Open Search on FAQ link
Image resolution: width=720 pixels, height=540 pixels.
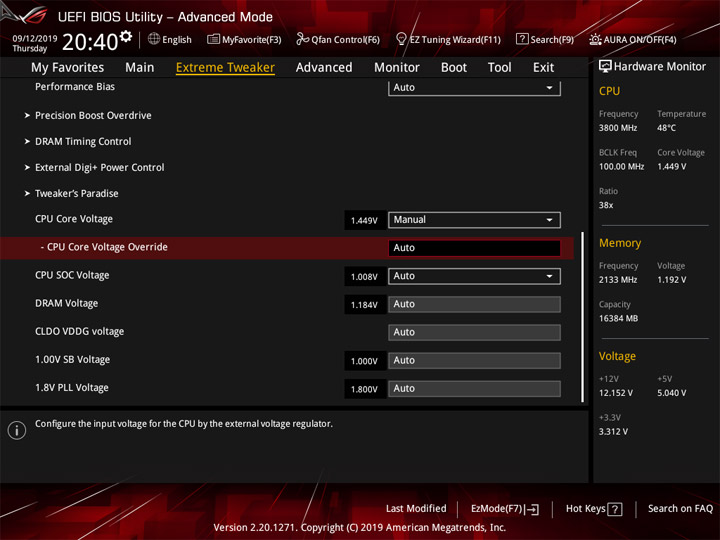tap(680, 509)
